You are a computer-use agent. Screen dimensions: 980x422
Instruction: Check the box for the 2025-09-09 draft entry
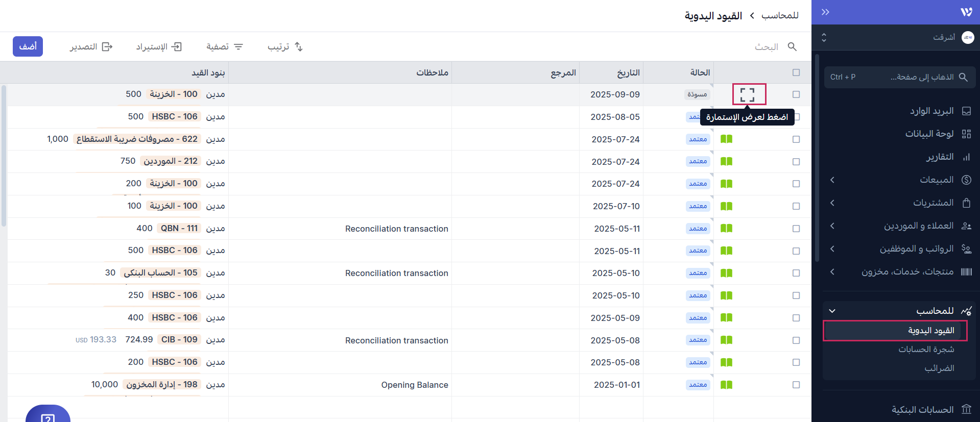pos(796,94)
